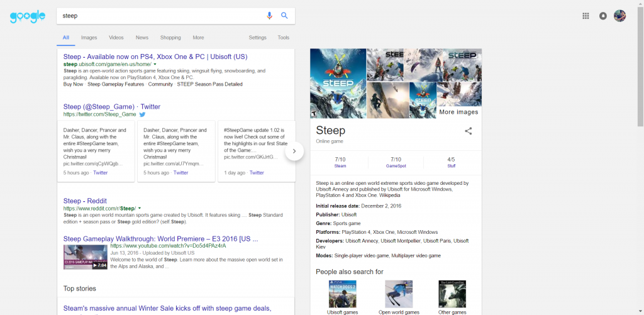
Task: Click People also search for heading
Action: (350, 272)
